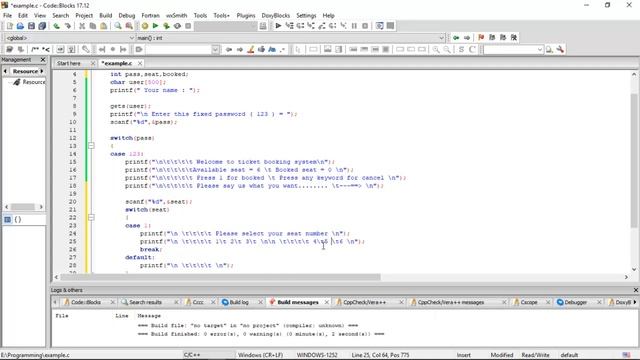Open the File menu

point(7,16)
